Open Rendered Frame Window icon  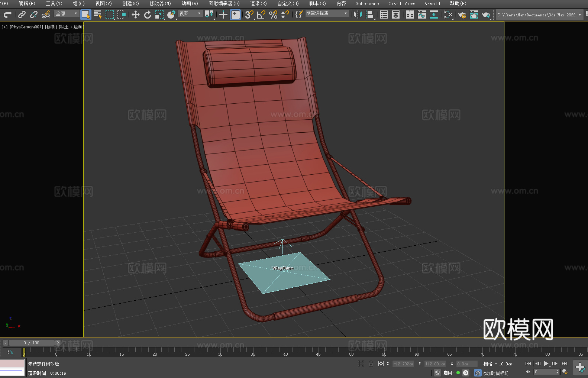[x=474, y=14]
